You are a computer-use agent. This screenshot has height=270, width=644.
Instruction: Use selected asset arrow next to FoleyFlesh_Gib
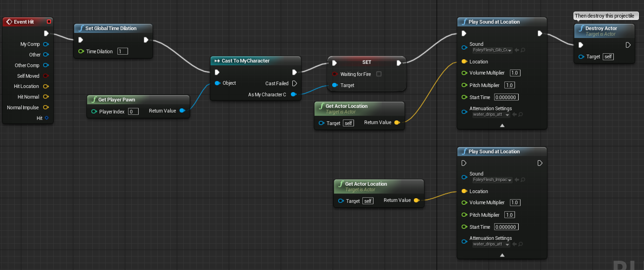coord(516,50)
